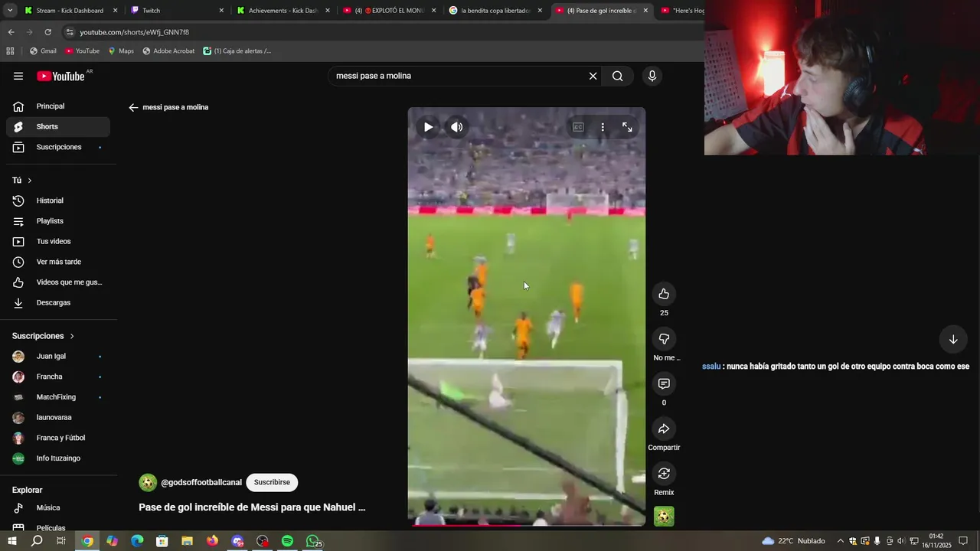Open the Principal home page
Viewport: 980px width, 551px height.
click(x=58, y=106)
